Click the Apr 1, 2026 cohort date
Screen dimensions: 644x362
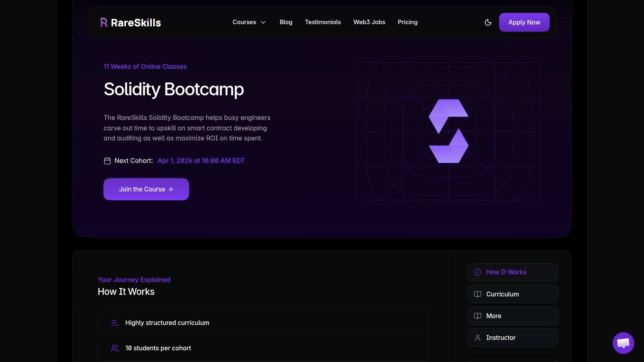201,160
